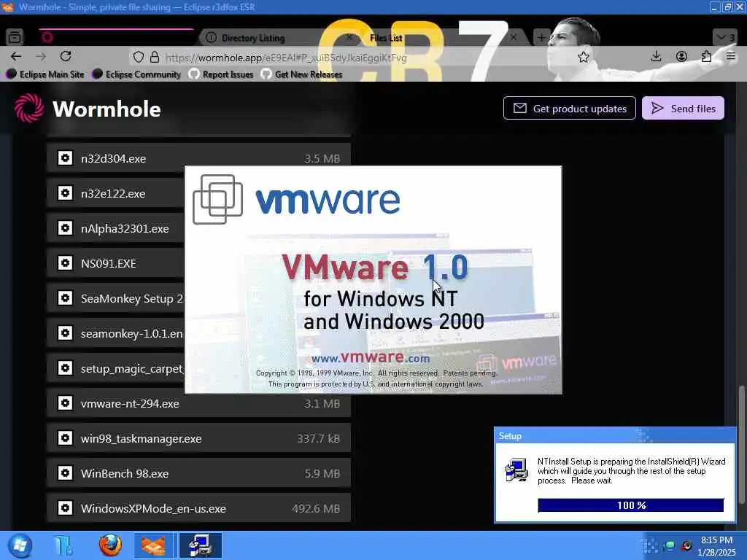Click the WinBench 98.exe file row

point(198,473)
